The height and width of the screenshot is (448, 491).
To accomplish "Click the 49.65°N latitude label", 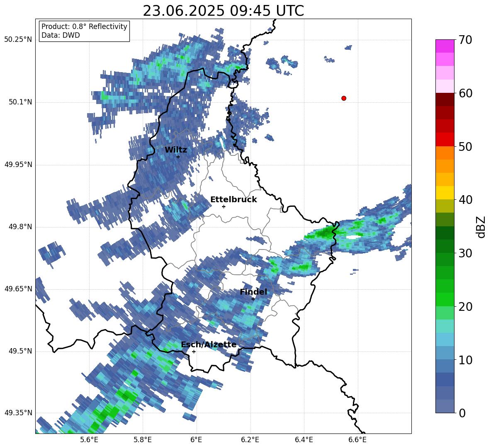I will coord(18,289).
